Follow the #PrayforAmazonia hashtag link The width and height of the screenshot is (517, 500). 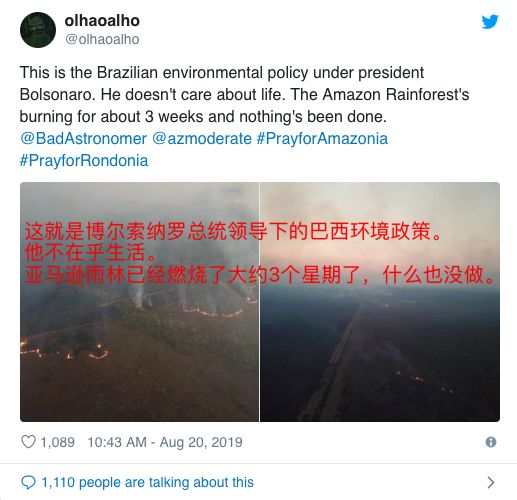click(322, 139)
